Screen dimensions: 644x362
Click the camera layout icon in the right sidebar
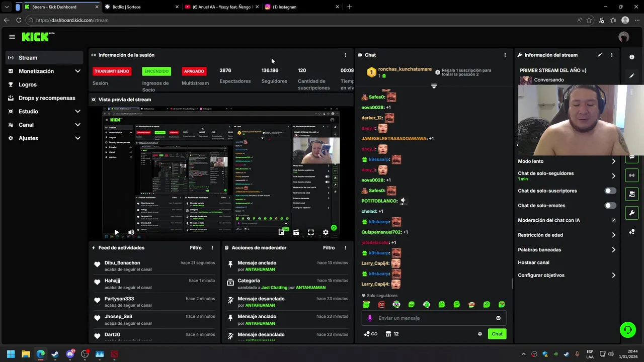click(x=632, y=194)
